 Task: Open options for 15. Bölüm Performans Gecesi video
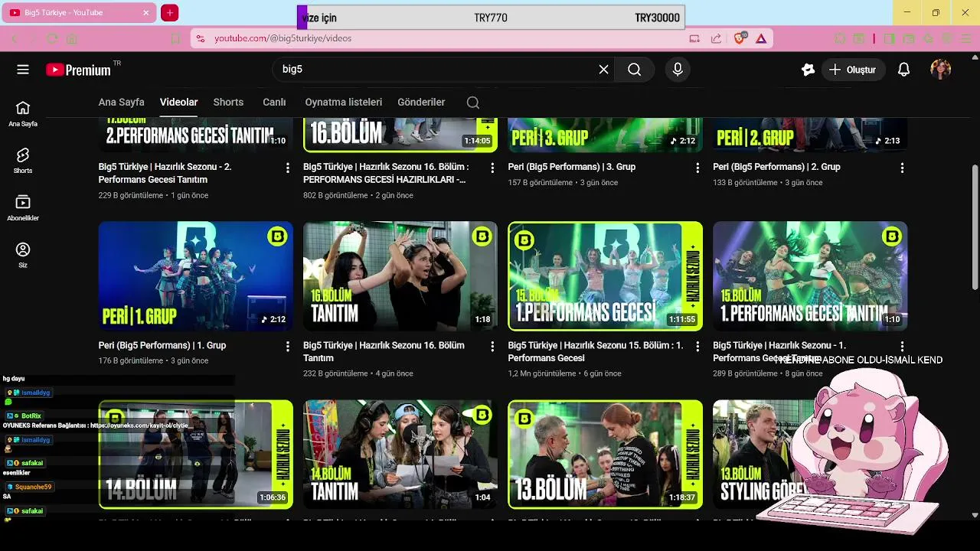click(697, 347)
